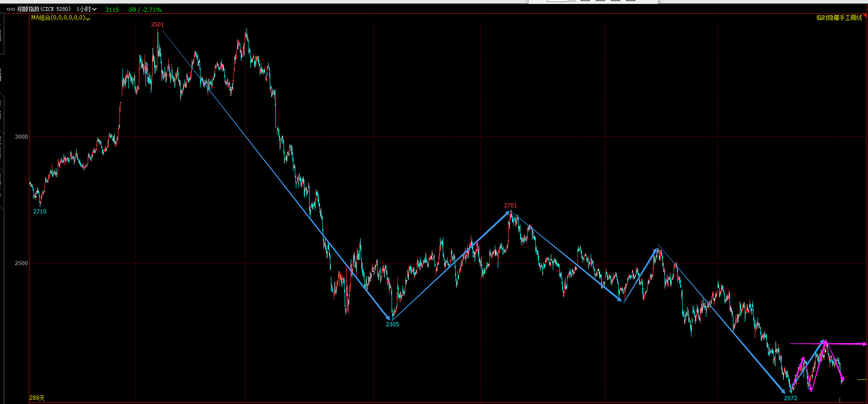Click the 3501 high price marker
Viewport: 868px width, 404px height.
pos(157,25)
